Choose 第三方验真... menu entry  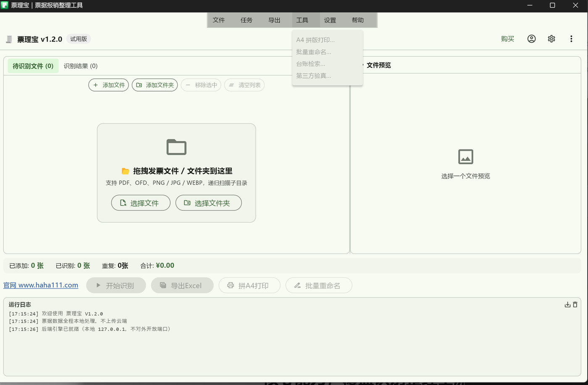coord(328,76)
